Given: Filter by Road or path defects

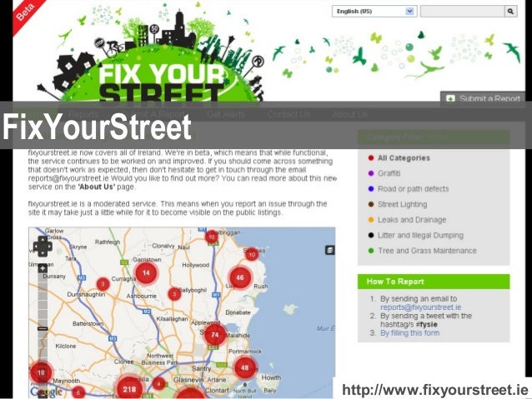Looking at the screenshot, I should click(414, 189).
